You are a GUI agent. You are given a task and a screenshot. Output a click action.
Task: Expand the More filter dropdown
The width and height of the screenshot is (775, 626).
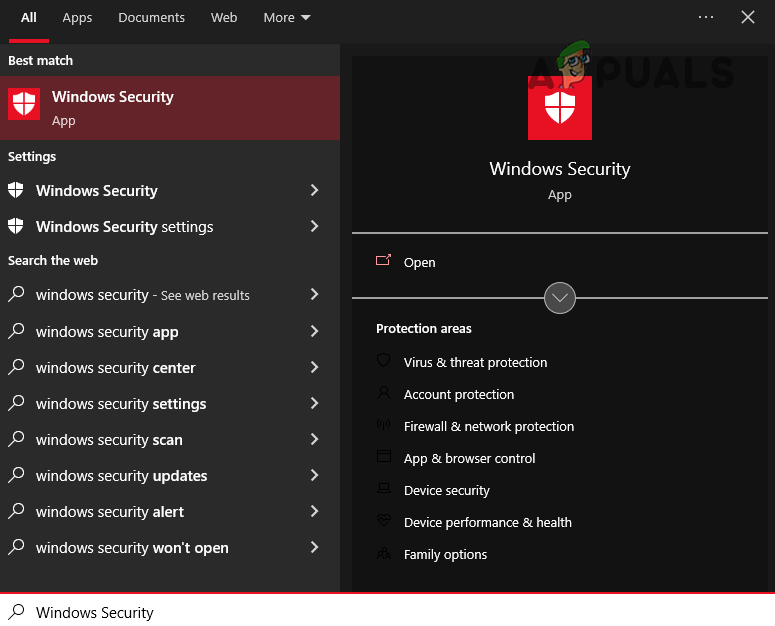[287, 18]
